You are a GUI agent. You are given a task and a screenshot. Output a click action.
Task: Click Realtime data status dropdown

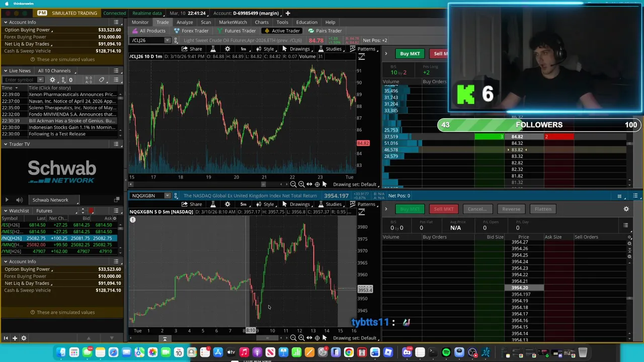click(149, 13)
